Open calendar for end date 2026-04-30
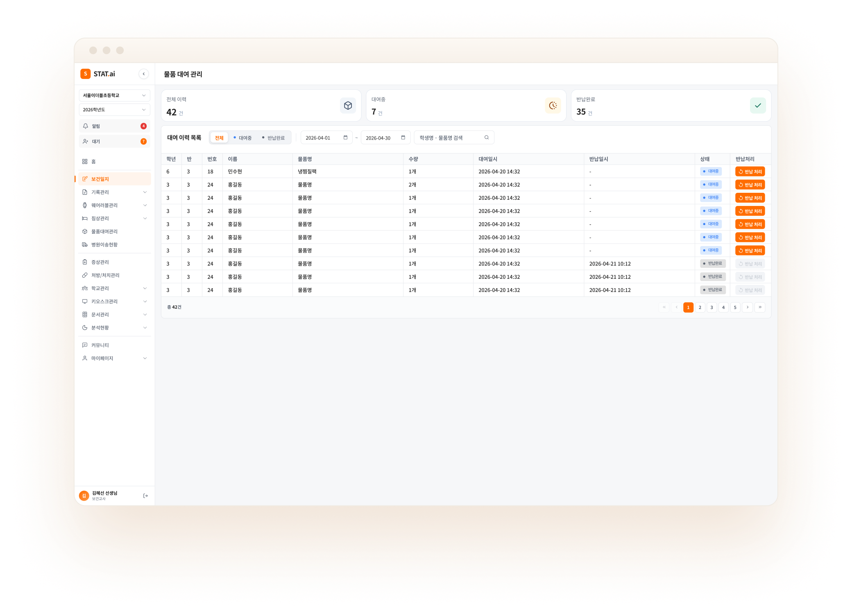Screen dimensions: 852x616 coord(403,138)
